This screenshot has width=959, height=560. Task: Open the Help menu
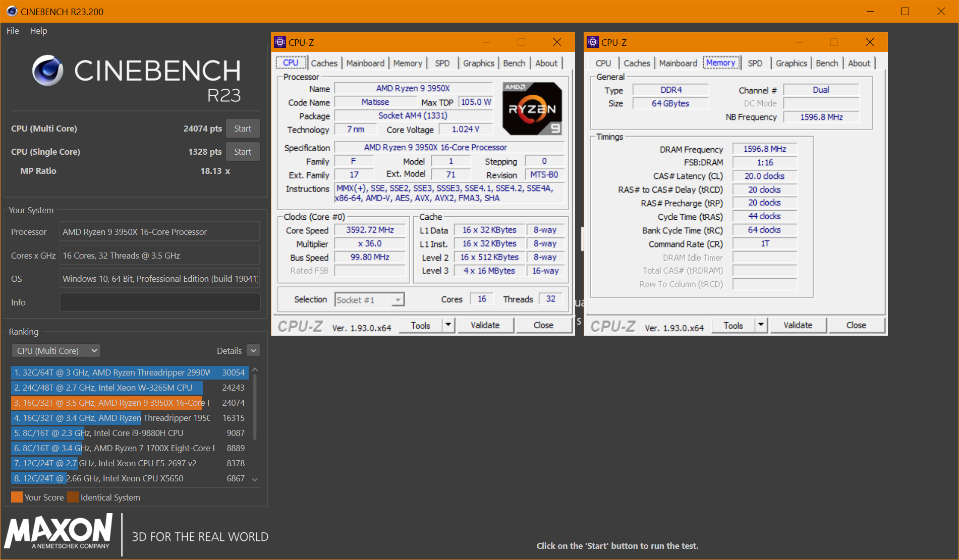pos(38,31)
